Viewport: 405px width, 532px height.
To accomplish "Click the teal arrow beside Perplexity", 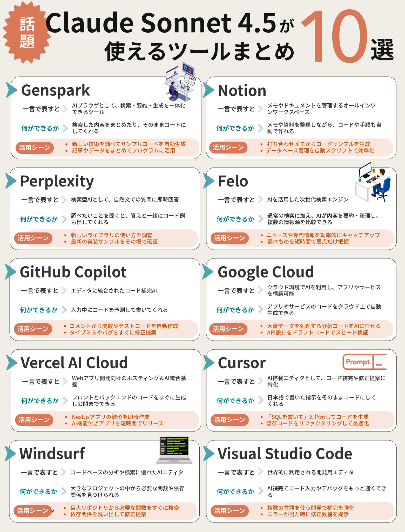I will click(x=11, y=181).
